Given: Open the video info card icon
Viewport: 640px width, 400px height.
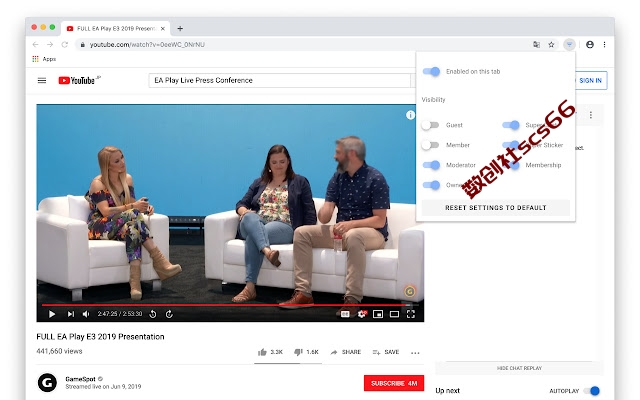Looking at the screenshot, I should click(x=410, y=115).
